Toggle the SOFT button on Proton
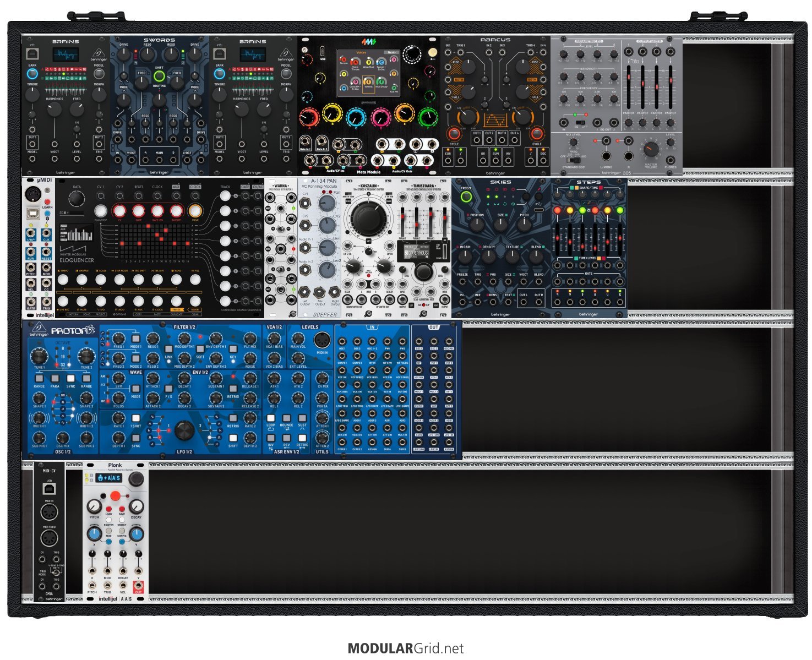Screen dimensions: 812x660 click(200, 349)
